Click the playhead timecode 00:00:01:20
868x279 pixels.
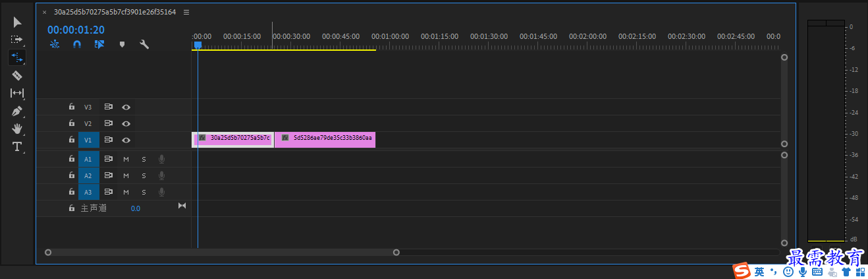(76, 30)
